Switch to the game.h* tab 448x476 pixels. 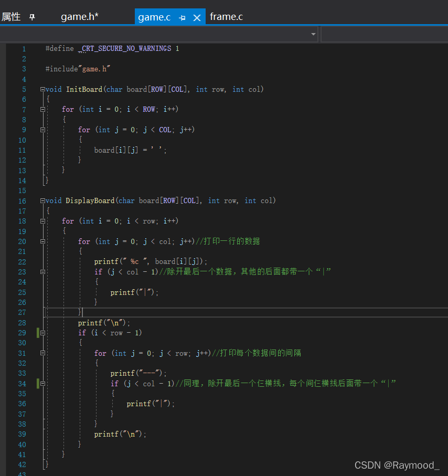pyautogui.click(x=80, y=17)
